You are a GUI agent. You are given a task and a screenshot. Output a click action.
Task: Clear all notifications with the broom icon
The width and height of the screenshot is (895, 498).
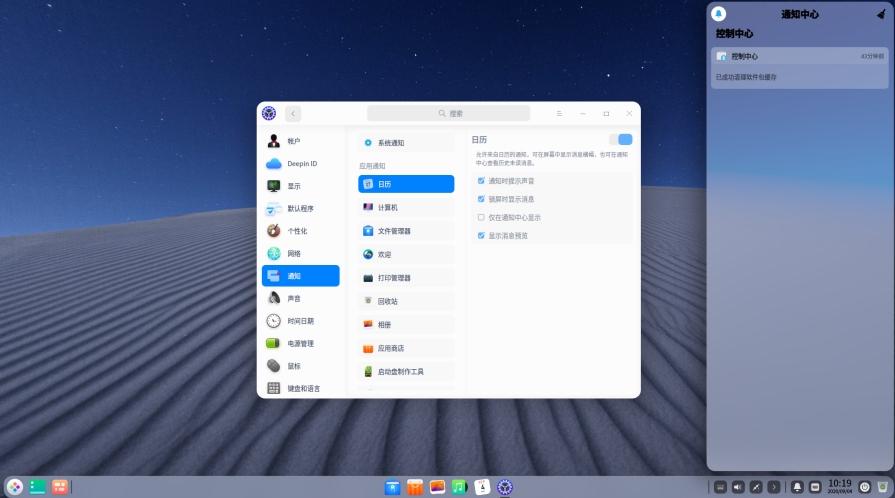(x=880, y=14)
